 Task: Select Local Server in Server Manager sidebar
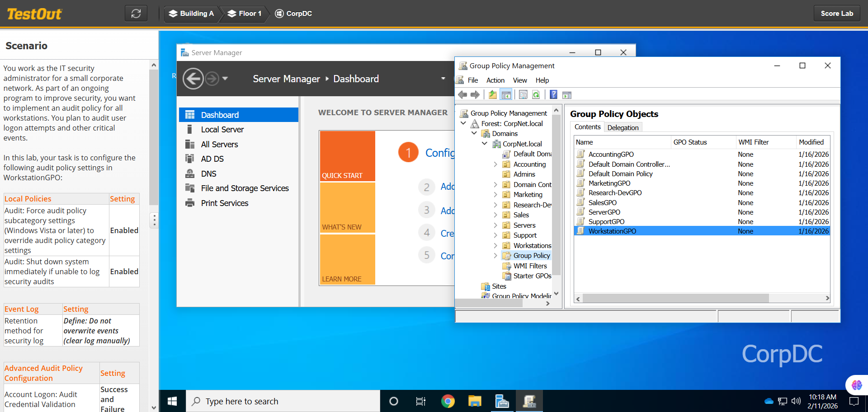pos(222,130)
